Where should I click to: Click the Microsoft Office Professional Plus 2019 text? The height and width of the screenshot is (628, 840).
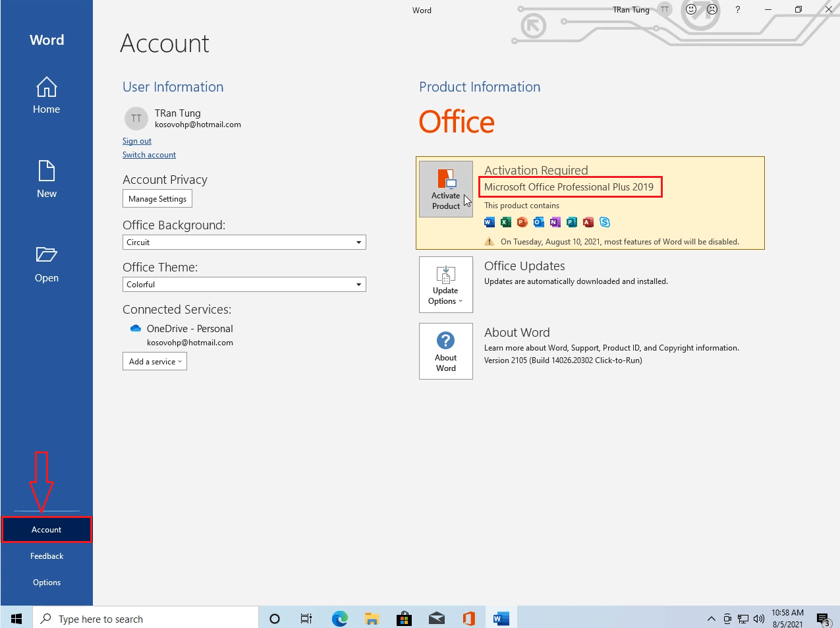click(569, 187)
